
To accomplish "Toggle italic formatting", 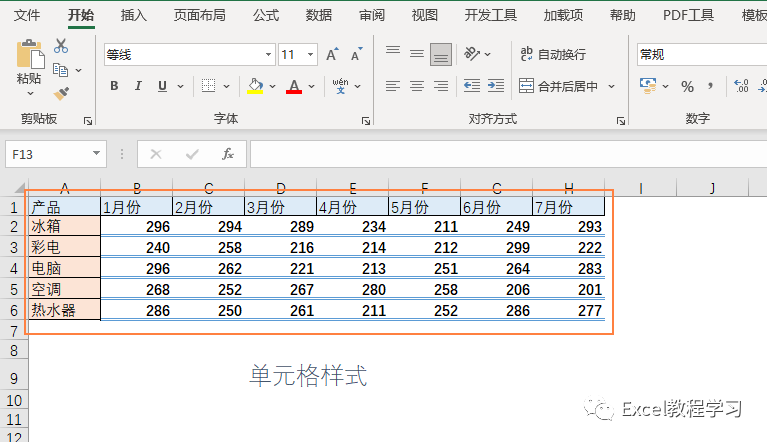I will 138,86.
